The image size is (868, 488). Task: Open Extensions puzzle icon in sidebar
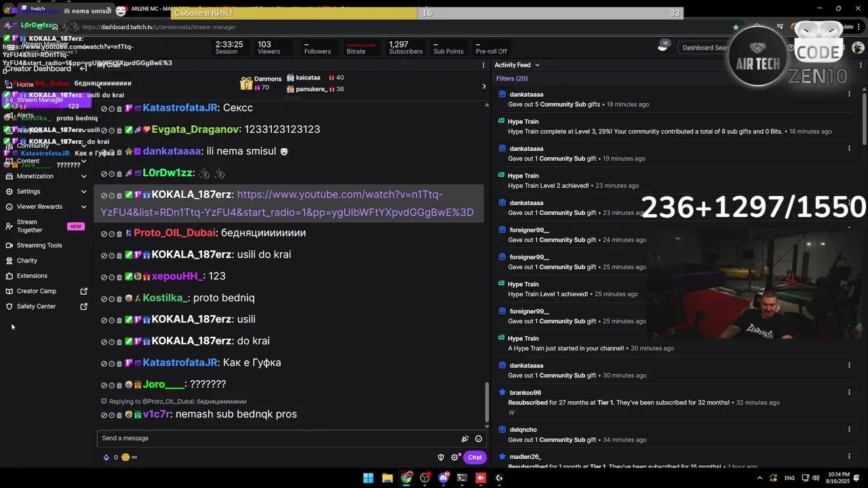pyautogui.click(x=9, y=276)
